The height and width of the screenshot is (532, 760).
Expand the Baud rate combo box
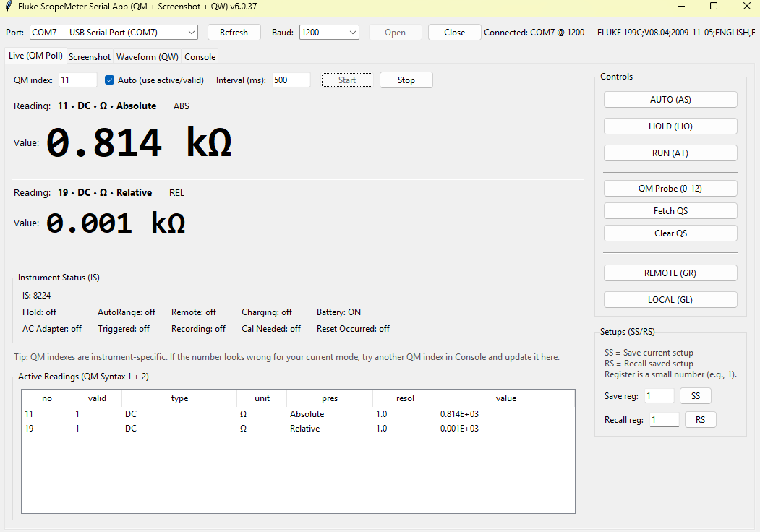coord(329,33)
